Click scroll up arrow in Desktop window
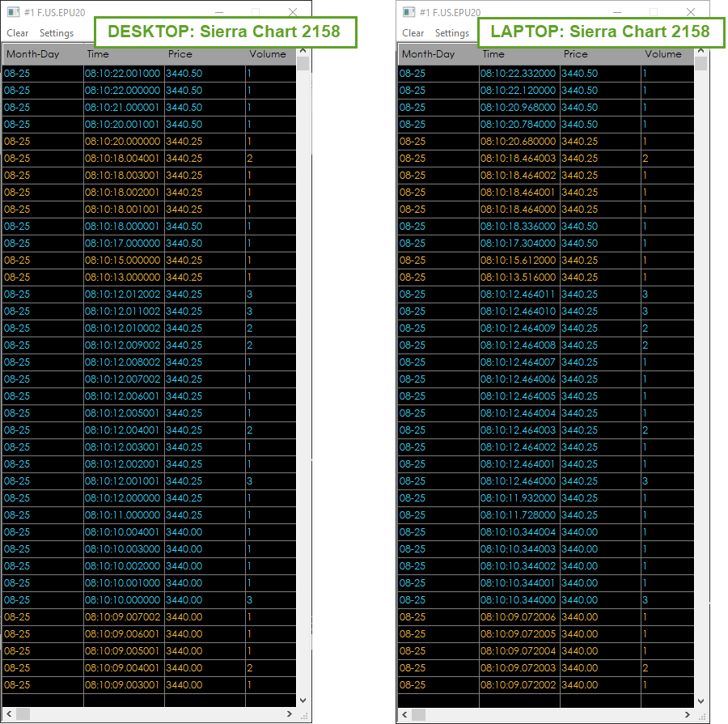The height and width of the screenshot is (724, 728). (303, 51)
